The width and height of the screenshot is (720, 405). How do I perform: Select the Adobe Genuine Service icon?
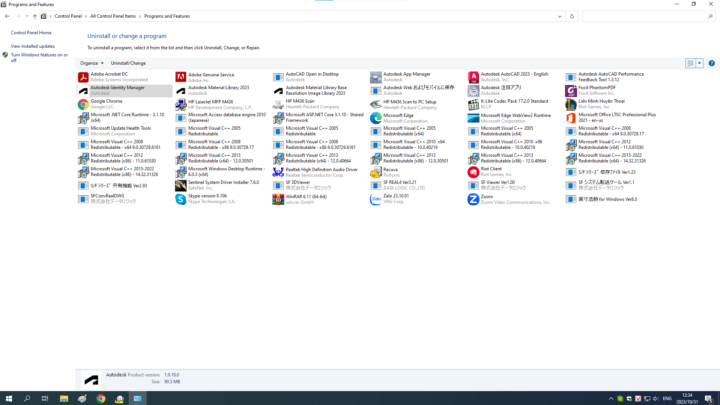(180, 77)
